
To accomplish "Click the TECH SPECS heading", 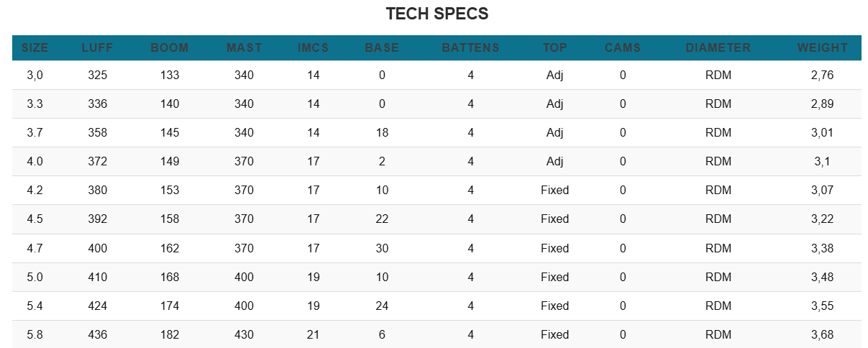I will coord(437,14).
